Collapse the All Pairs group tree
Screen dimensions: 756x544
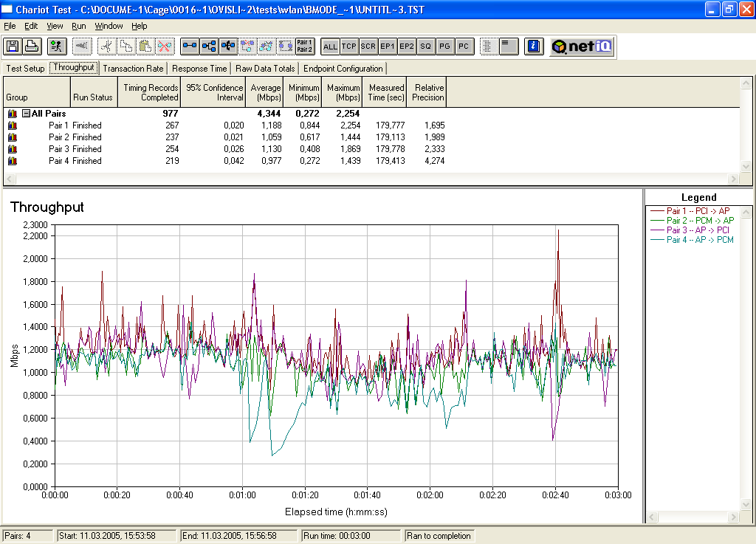[26, 114]
